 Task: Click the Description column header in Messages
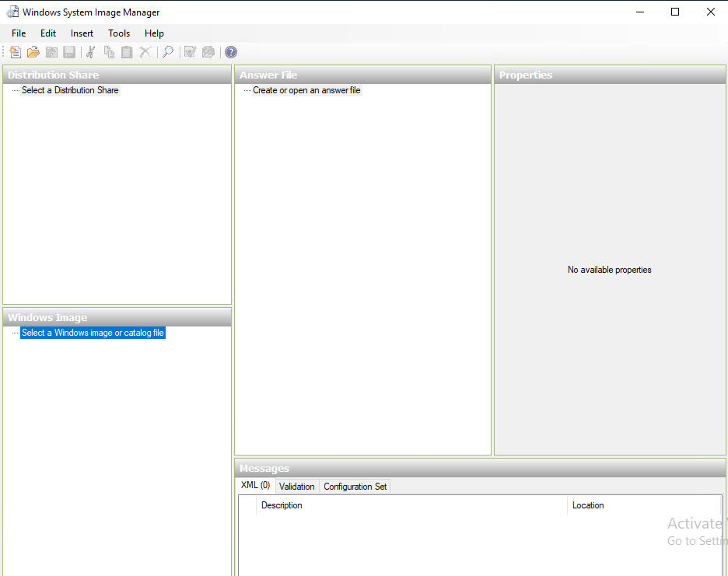(282, 505)
